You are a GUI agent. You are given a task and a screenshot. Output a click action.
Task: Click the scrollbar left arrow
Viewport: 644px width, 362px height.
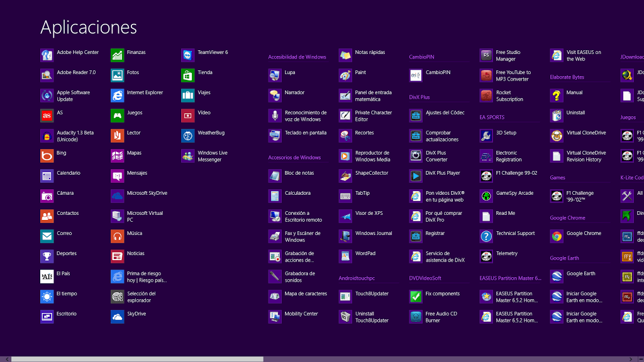(7, 359)
